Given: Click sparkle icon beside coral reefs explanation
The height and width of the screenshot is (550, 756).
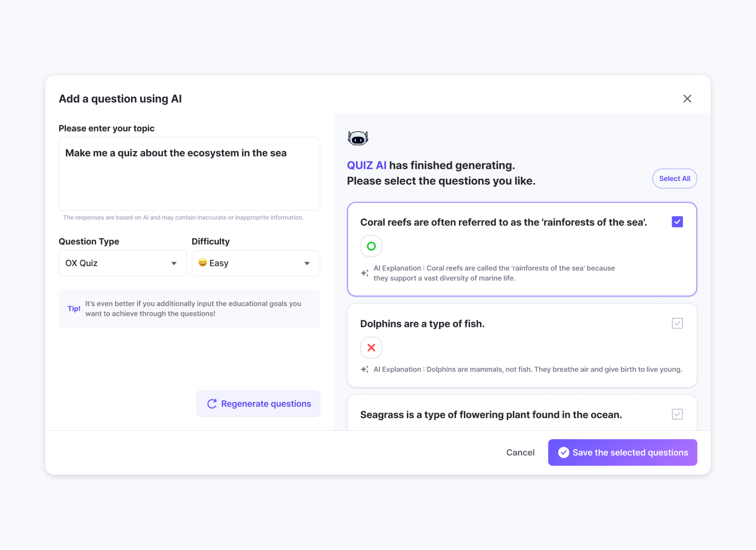Looking at the screenshot, I should (x=365, y=273).
